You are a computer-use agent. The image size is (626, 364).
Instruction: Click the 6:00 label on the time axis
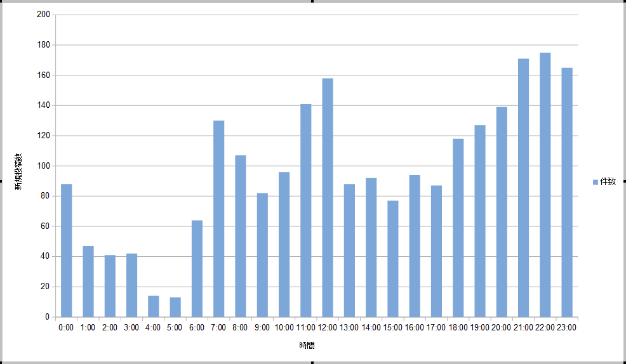point(197,328)
